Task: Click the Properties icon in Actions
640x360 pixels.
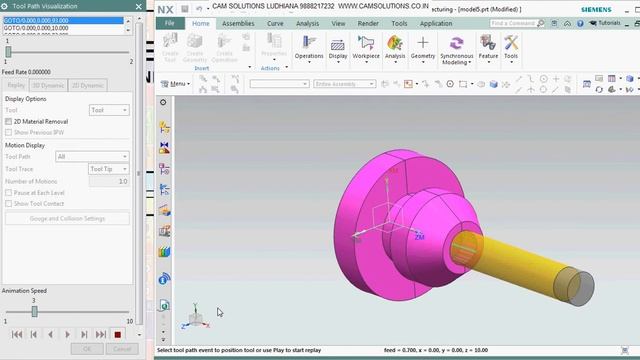Action: point(274,46)
